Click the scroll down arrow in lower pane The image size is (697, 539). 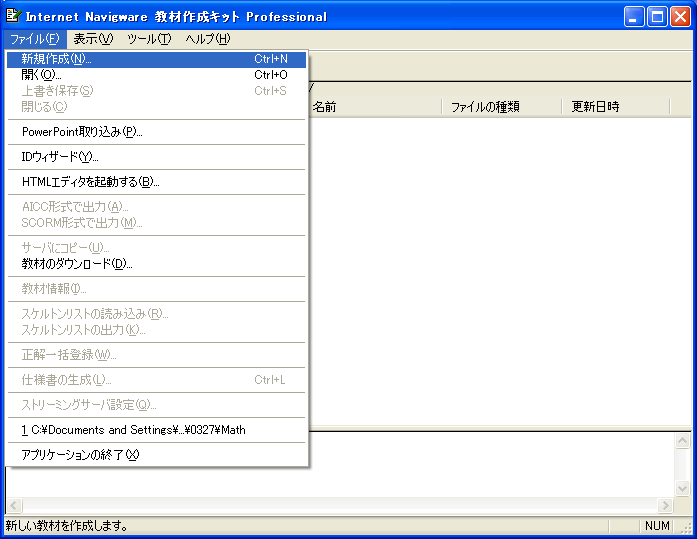(x=682, y=488)
